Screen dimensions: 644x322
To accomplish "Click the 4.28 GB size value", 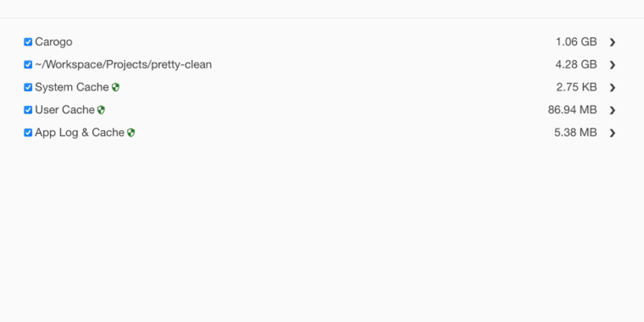I will [576, 65].
